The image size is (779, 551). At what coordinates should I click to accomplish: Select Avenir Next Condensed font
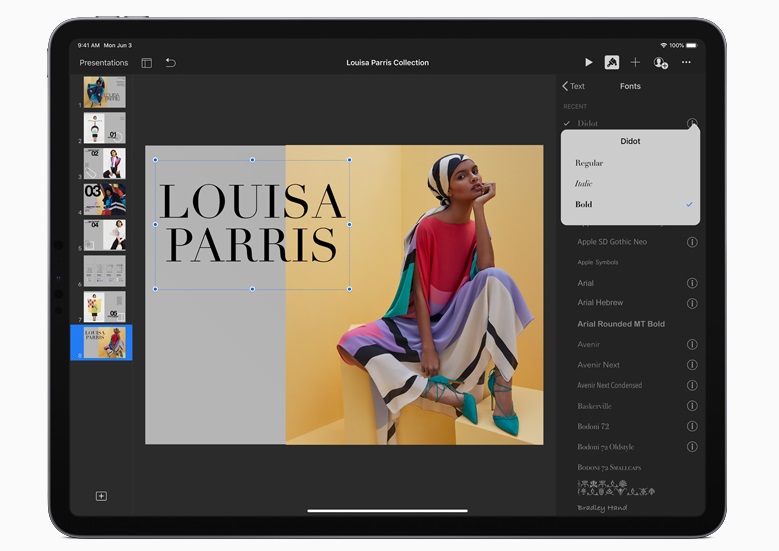[x=610, y=385]
